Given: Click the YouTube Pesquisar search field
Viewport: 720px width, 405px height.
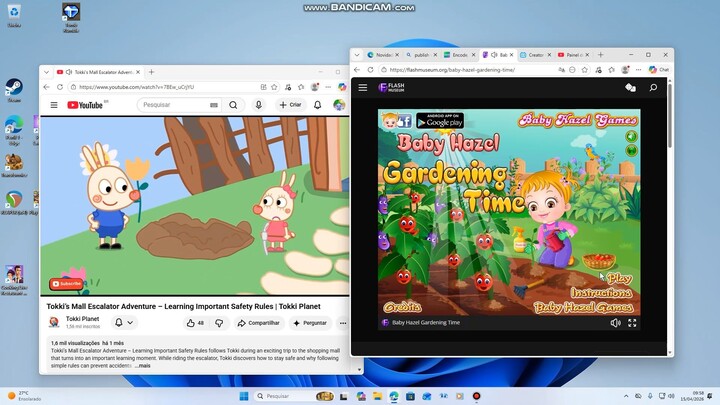Looking at the screenshot, I should point(172,105).
